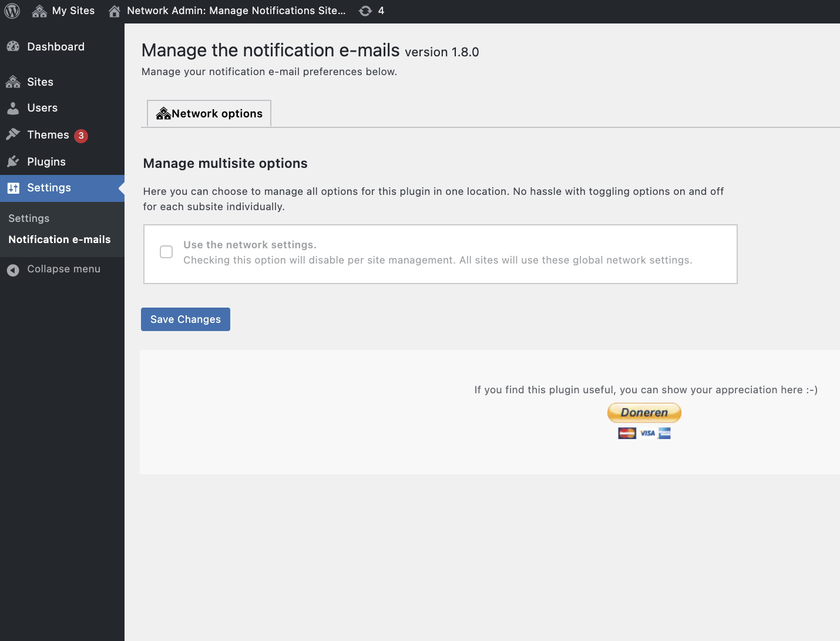Image resolution: width=840 pixels, height=641 pixels.
Task: Click the updates icon showing 4
Action: (x=372, y=11)
